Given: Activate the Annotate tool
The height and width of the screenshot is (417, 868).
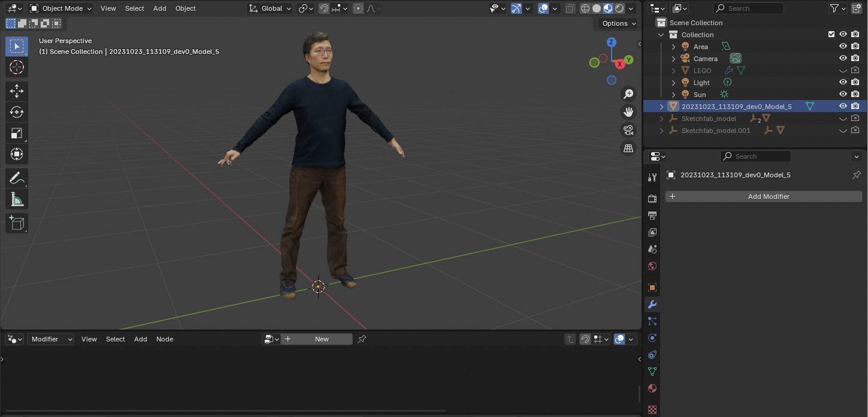Looking at the screenshot, I should tap(17, 179).
